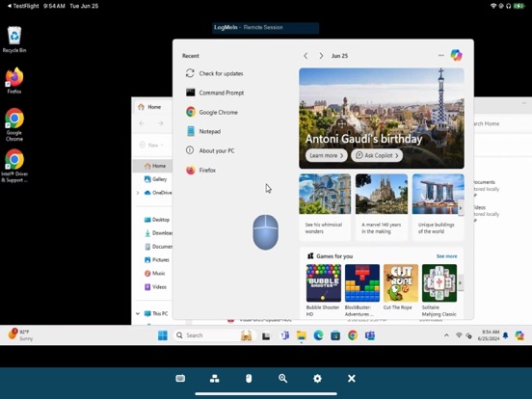Open See his whimsical wonders card

pyautogui.click(x=325, y=207)
